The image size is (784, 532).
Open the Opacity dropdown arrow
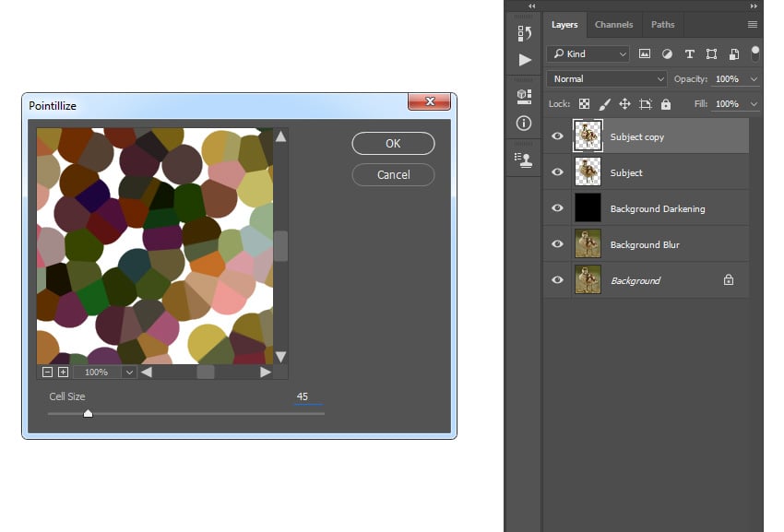pyautogui.click(x=753, y=78)
